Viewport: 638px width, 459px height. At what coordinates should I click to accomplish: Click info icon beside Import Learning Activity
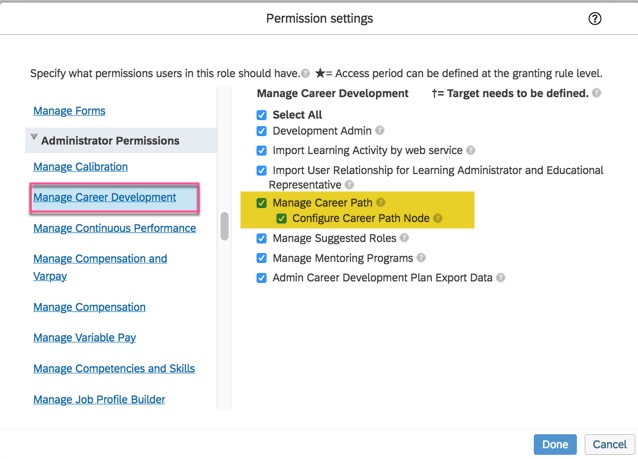(470, 151)
